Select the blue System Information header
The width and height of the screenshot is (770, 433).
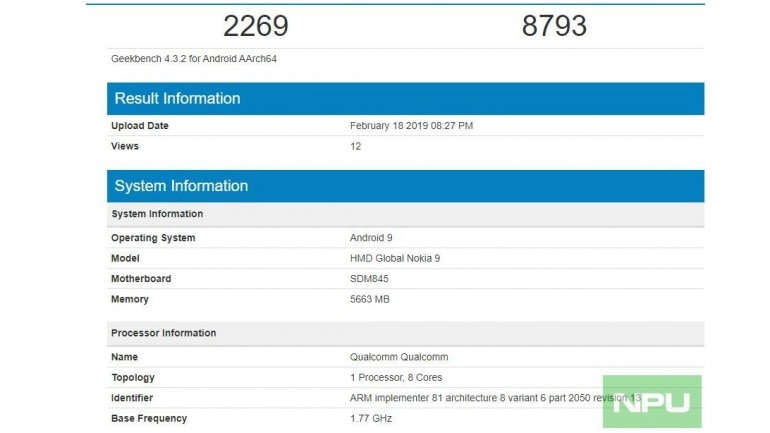181,186
